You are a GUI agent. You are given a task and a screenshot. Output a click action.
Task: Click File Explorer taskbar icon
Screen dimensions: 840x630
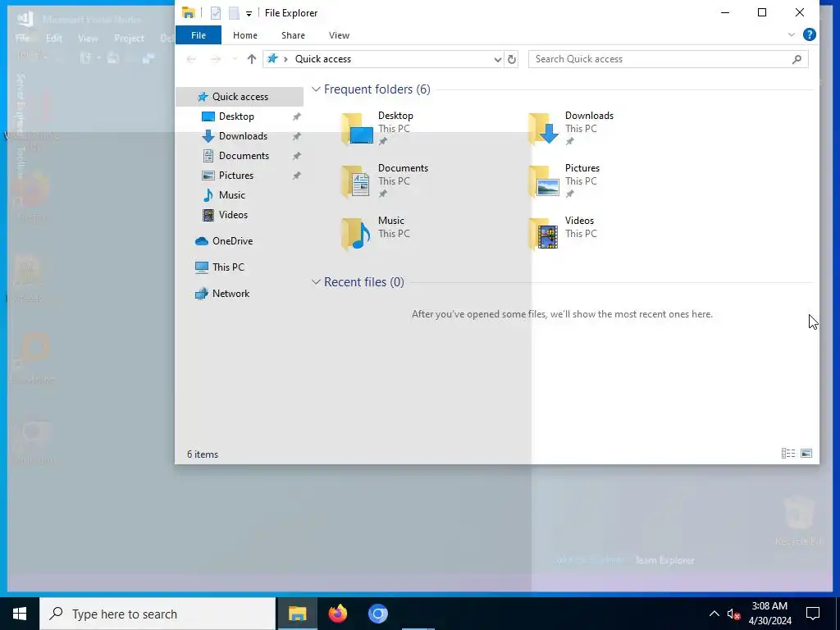(297, 614)
